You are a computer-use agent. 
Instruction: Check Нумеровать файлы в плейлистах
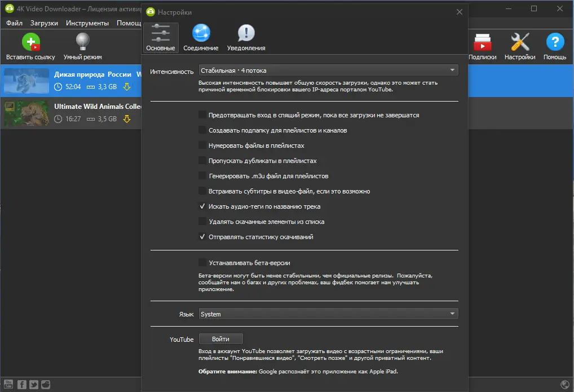(202, 146)
